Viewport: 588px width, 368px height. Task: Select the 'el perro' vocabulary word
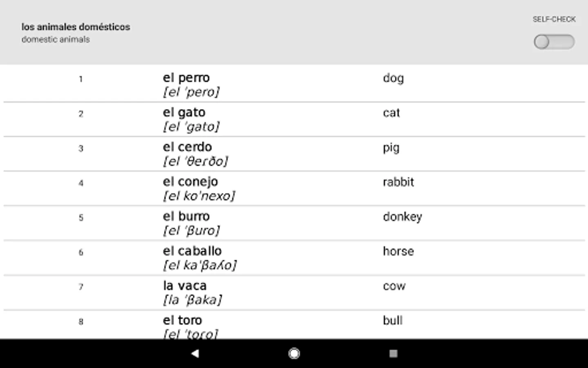(x=186, y=78)
